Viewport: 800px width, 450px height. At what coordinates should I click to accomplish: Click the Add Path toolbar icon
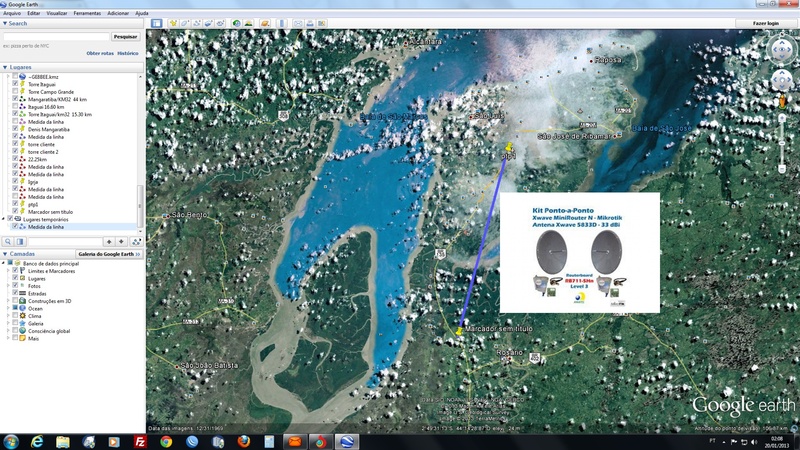click(197, 23)
